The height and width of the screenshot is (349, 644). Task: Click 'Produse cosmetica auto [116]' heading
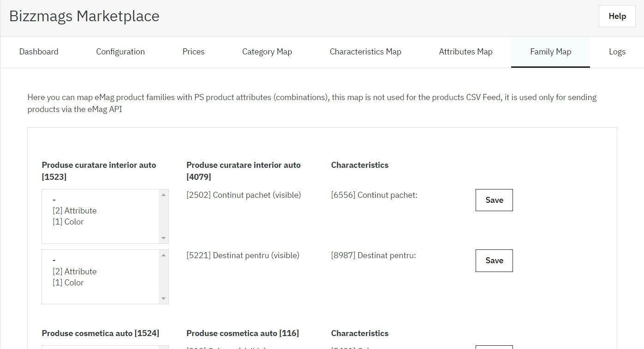[243, 333]
